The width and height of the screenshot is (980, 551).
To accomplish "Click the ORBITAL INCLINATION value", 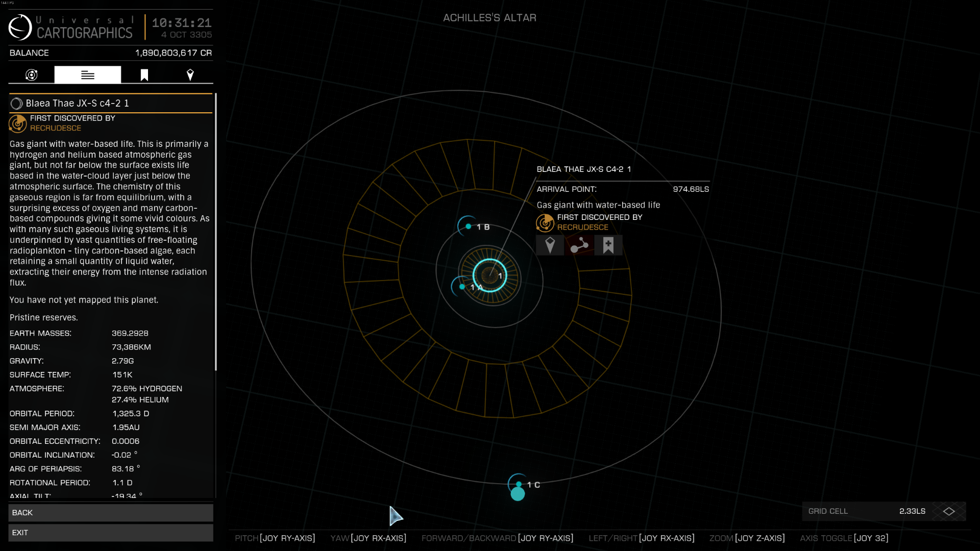I will tap(125, 455).
